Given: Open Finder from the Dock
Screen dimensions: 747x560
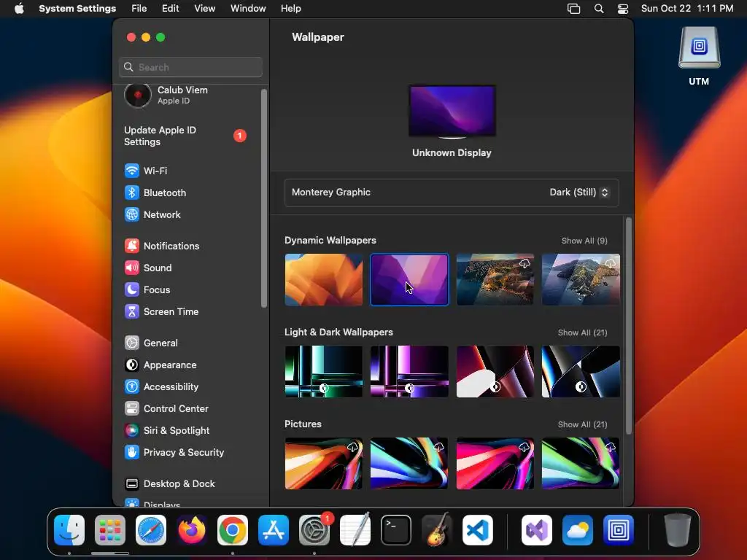Looking at the screenshot, I should click(x=69, y=530).
